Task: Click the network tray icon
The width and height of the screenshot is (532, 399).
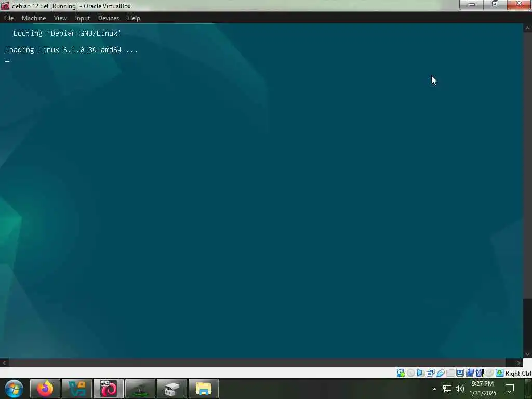Action: tap(447, 389)
